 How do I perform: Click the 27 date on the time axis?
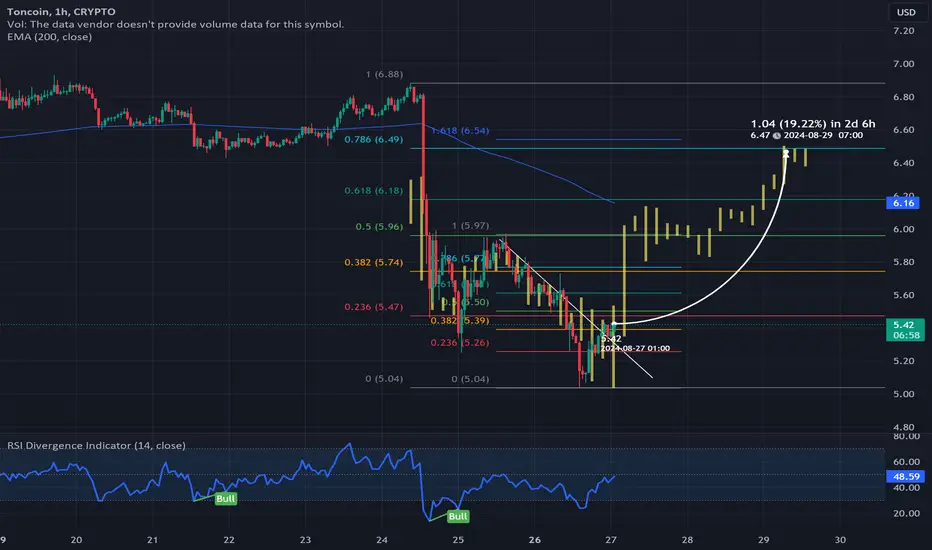coord(611,540)
